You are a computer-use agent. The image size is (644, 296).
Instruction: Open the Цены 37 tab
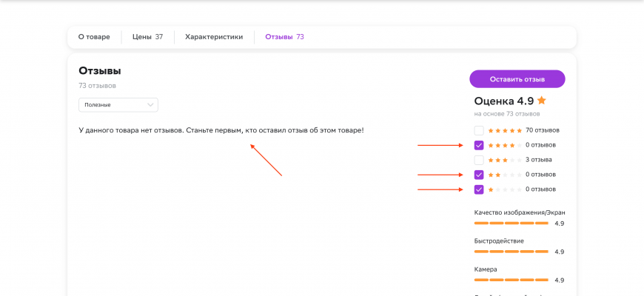pyautogui.click(x=147, y=36)
